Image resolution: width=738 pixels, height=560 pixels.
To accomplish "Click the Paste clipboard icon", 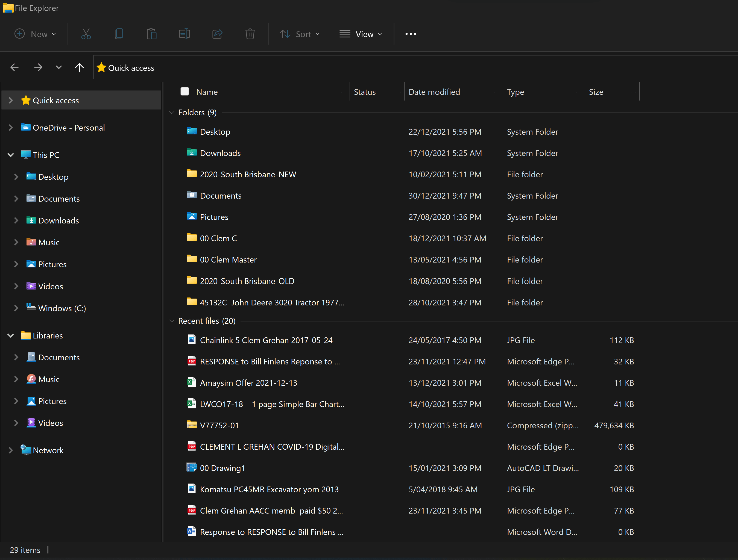I will coord(151,34).
